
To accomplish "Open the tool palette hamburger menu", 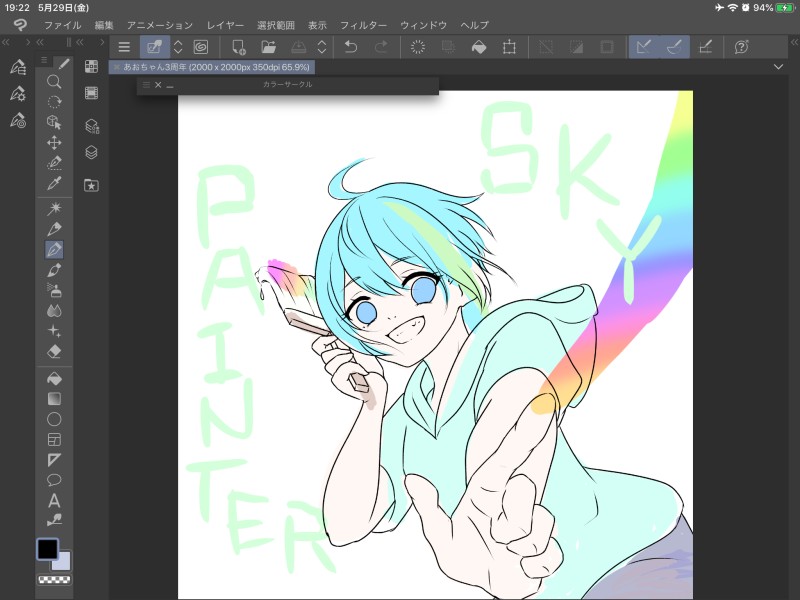I will pos(44,60).
